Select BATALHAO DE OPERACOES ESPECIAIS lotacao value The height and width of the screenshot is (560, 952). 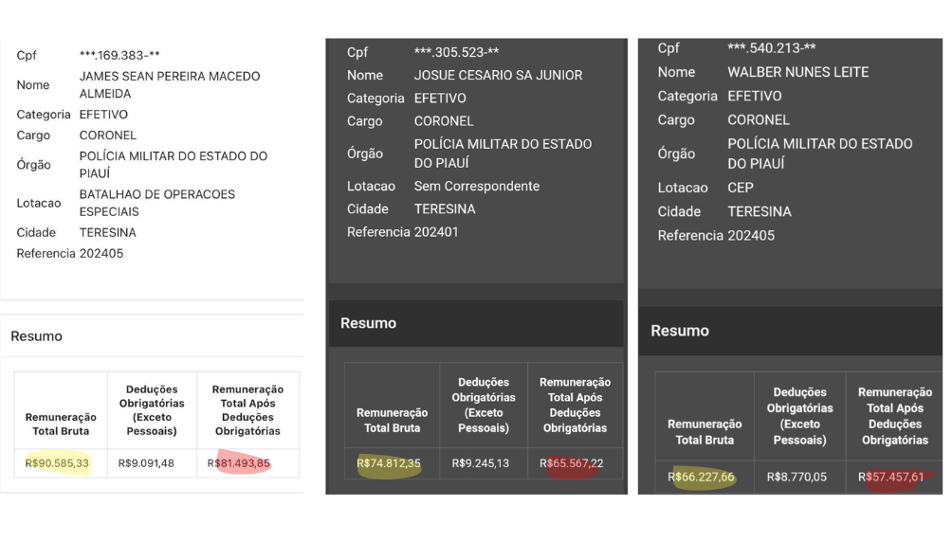[x=156, y=203]
